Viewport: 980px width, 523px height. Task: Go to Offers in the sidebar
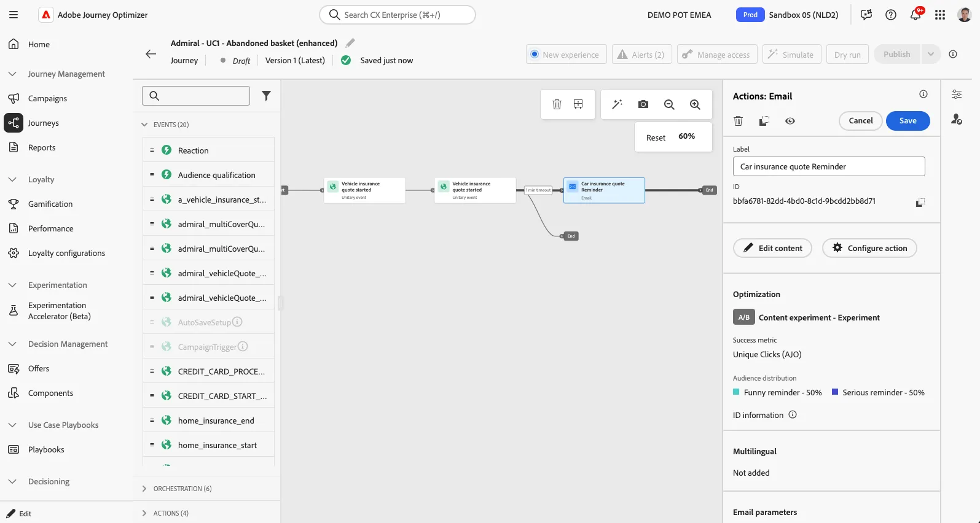click(39, 368)
